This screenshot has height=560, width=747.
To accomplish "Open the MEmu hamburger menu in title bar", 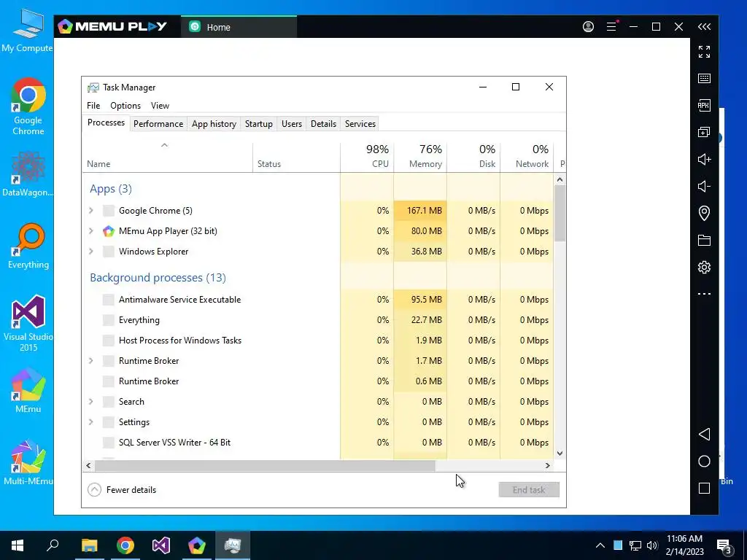I will click(x=612, y=27).
